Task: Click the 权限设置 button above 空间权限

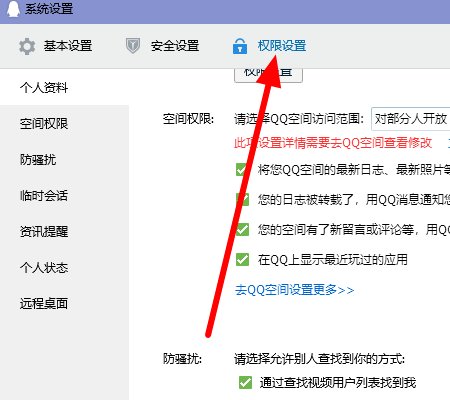Action: 268,75
